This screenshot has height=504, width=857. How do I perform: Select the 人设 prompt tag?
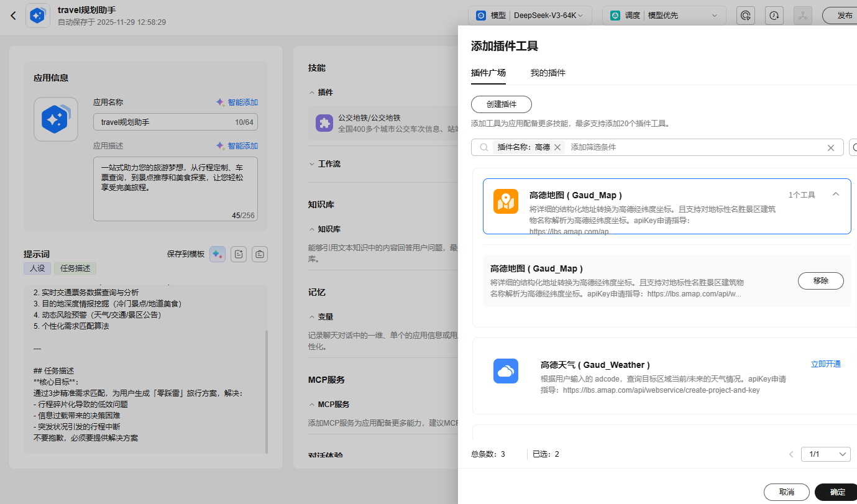point(37,268)
